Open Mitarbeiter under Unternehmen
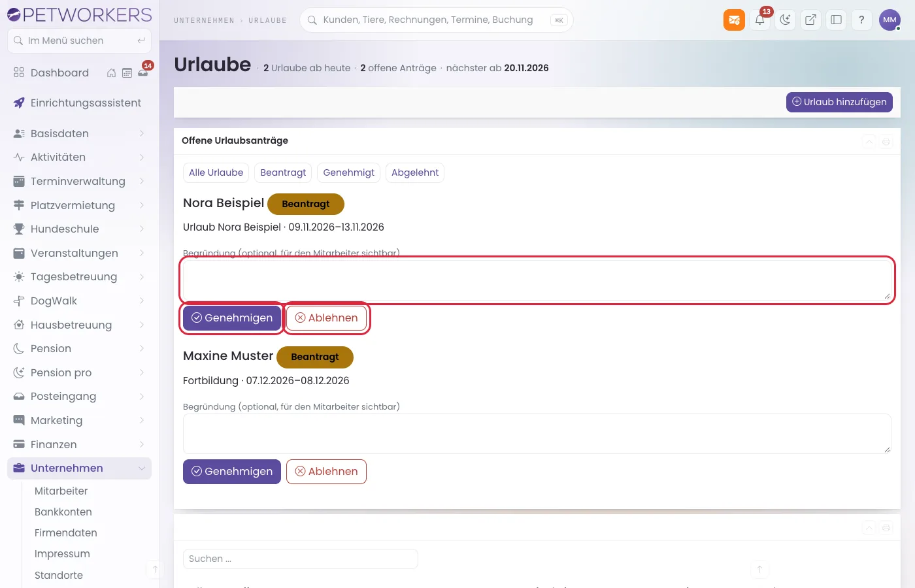Image resolution: width=915 pixels, height=588 pixels. click(x=61, y=491)
